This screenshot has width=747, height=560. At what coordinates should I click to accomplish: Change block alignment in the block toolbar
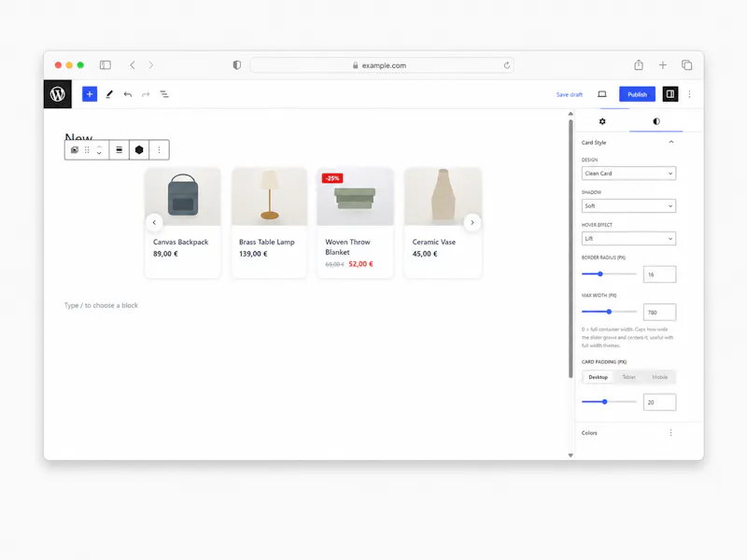coord(120,150)
